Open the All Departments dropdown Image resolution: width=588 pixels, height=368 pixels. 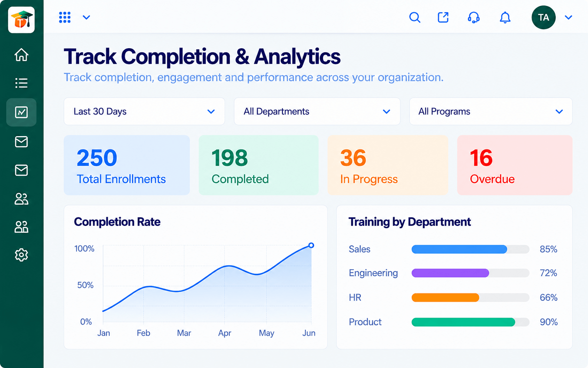click(317, 111)
